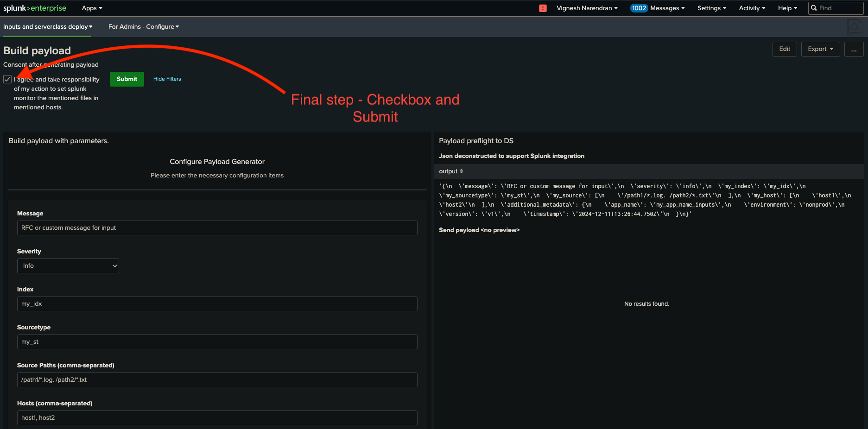Image resolution: width=868 pixels, height=429 pixels.
Task: Click the Hide Filters link
Action: click(x=167, y=79)
